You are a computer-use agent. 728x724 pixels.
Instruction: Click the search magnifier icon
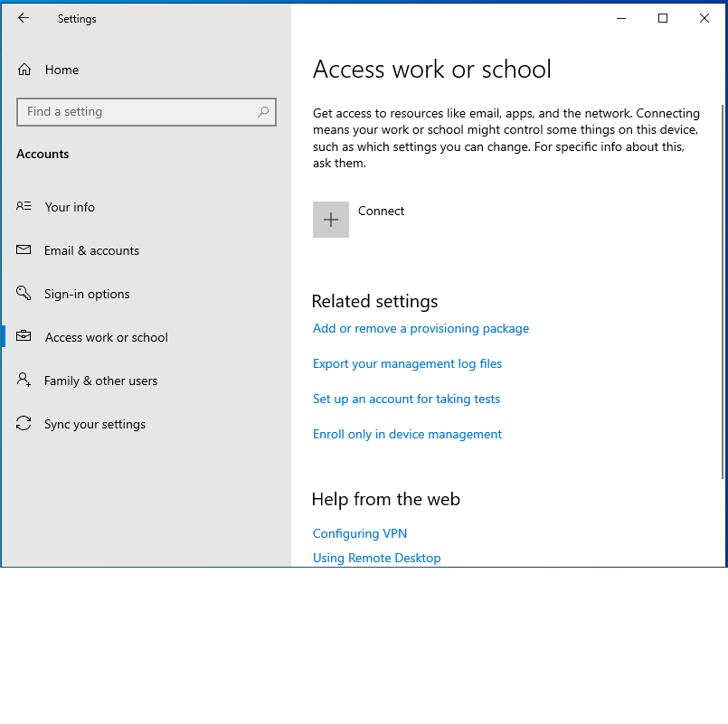click(262, 111)
